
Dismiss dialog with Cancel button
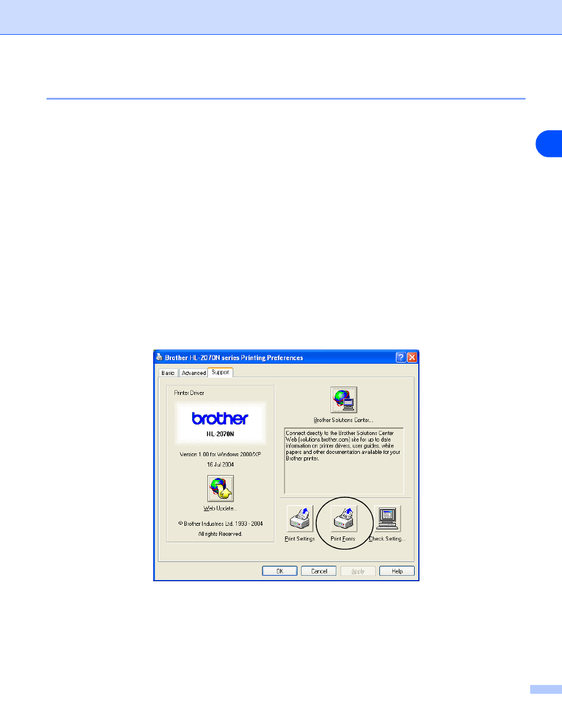tap(319, 571)
